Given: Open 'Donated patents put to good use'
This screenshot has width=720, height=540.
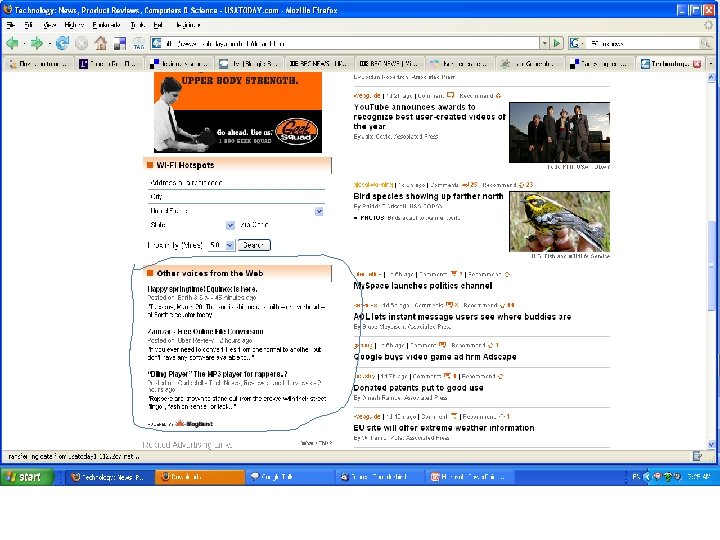Looking at the screenshot, I should [x=418, y=388].
